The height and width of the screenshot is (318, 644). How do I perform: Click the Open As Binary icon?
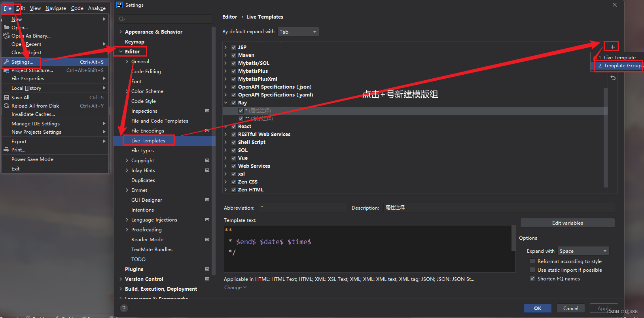6,36
